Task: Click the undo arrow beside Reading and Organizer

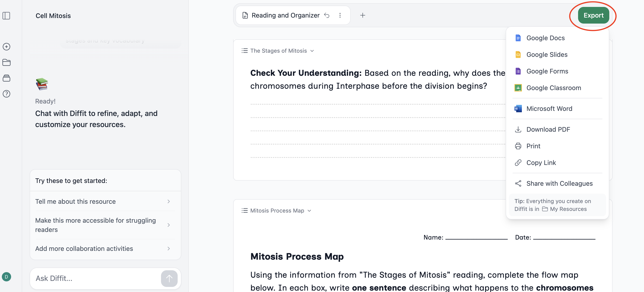Action: click(327, 15)
